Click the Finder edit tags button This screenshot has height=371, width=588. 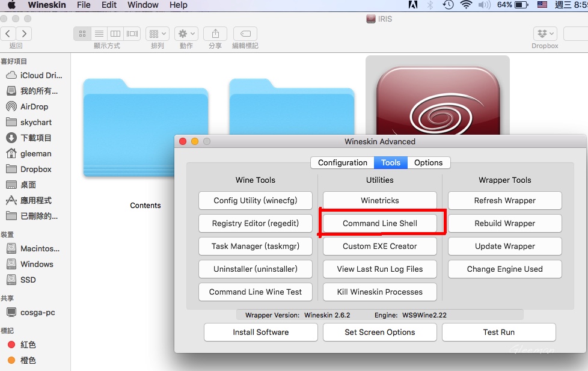click(x=245, y=34)
